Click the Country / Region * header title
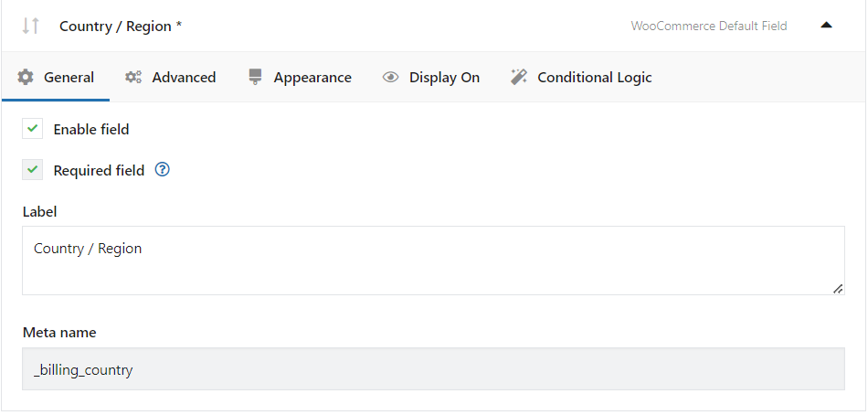 (121, 26)
